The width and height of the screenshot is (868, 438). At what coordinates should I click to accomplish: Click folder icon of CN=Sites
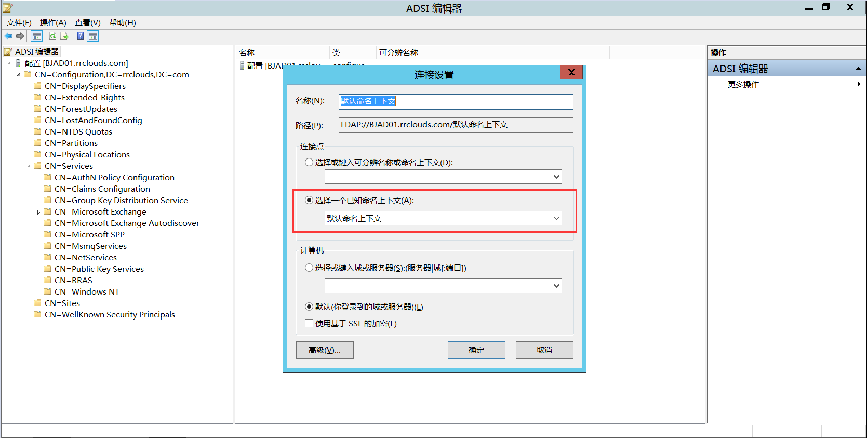tap(37, 303)
